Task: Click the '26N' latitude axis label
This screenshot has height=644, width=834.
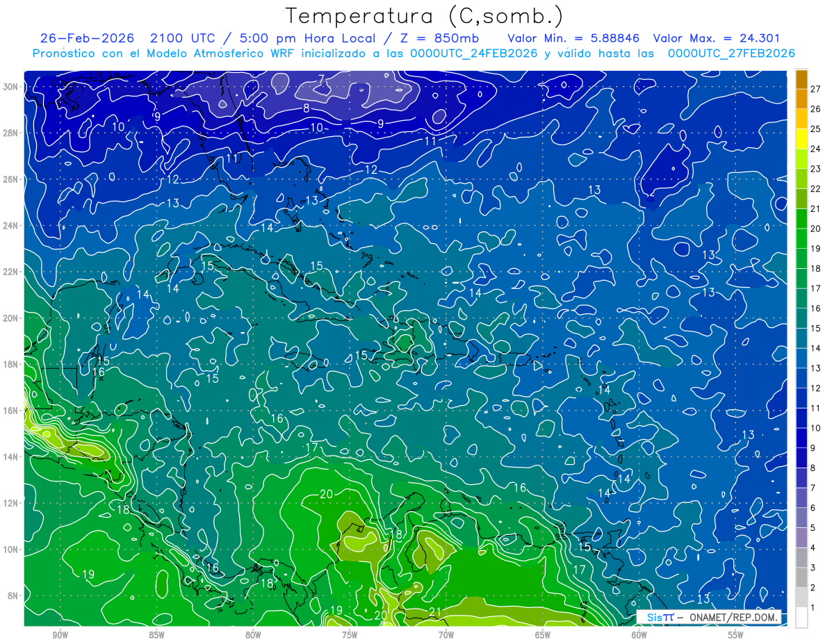Action: pyautogui.click(x=11, y=179)
